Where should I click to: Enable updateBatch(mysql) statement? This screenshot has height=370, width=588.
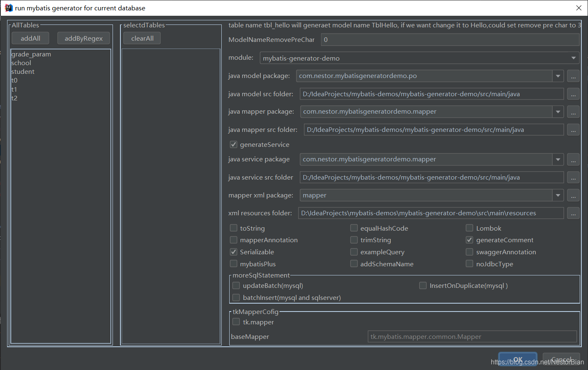pos(236,285)
